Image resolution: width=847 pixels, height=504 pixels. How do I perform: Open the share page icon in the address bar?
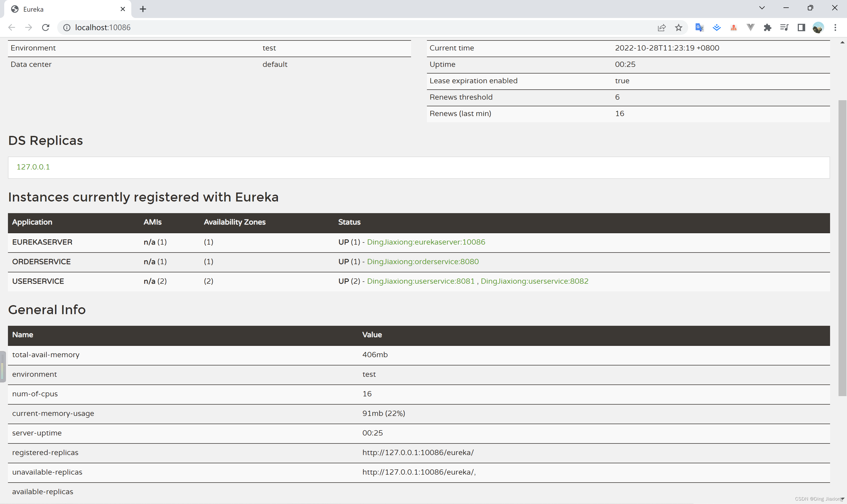(661, 28)
